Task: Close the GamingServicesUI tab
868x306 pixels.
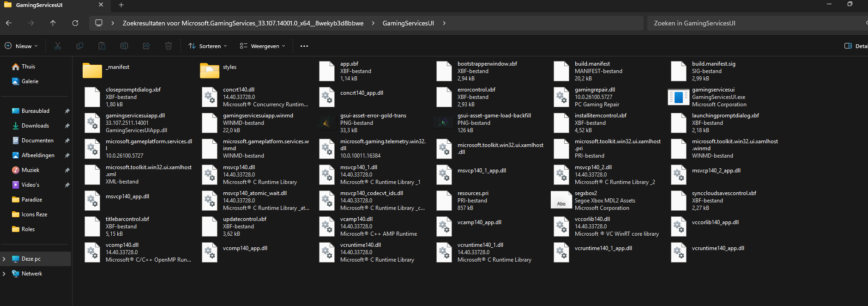Action: (x=101, y=5)
